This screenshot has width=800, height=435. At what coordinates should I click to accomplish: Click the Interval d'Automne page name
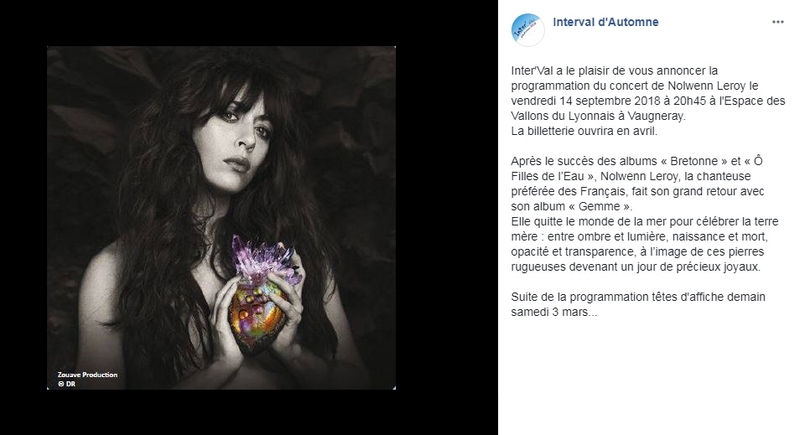[x=606, y=22]
